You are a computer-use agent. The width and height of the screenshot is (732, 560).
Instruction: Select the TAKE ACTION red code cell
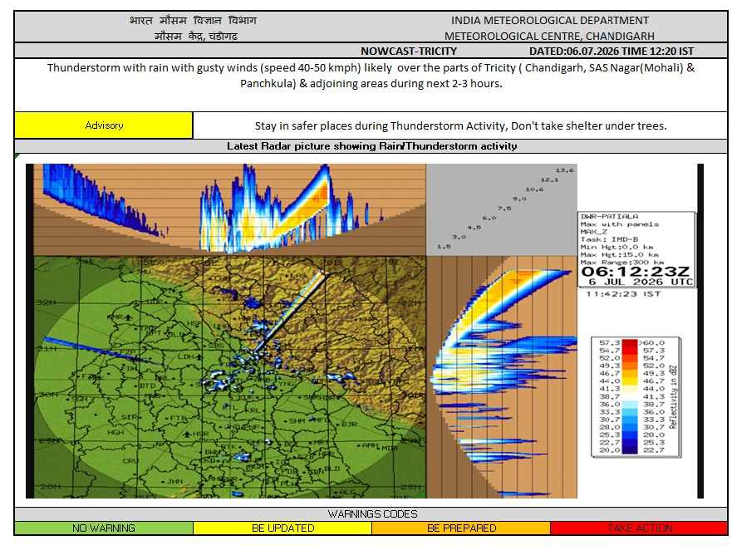click(639, 528)
